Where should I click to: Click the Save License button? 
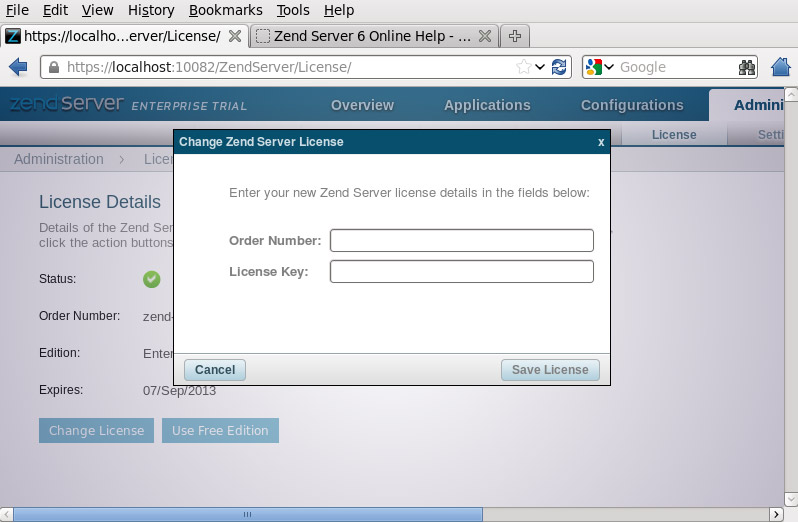tap(550, 370)
